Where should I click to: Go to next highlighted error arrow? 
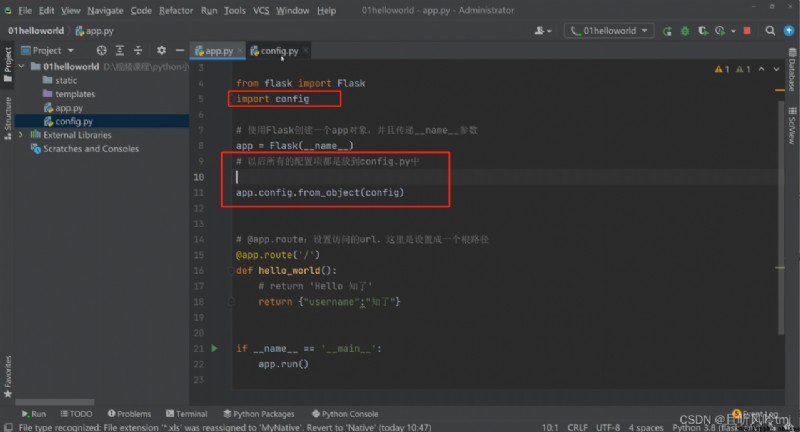point(776,69)
